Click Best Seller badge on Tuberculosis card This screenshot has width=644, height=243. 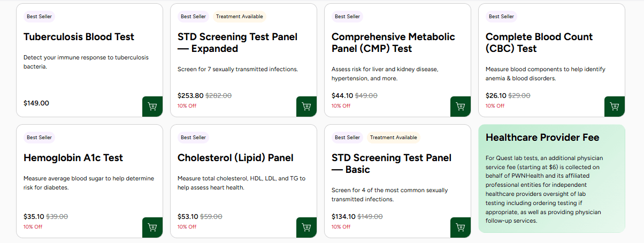(40, 17)
